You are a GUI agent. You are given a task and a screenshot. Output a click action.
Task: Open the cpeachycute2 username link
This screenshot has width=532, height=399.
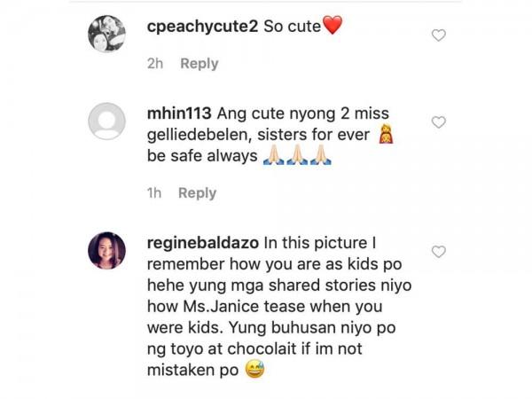pyautogui.click(x=202, y=27)
